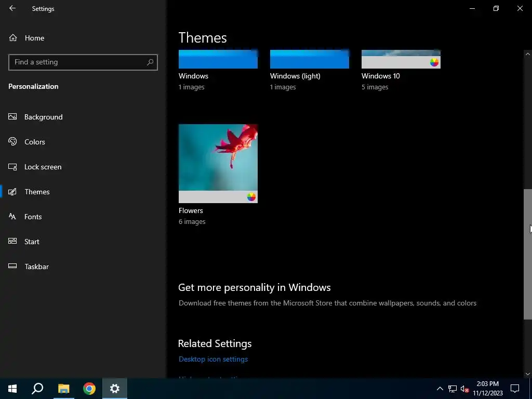
Task: Click the Themes brush icon
Action: (12, 192)
